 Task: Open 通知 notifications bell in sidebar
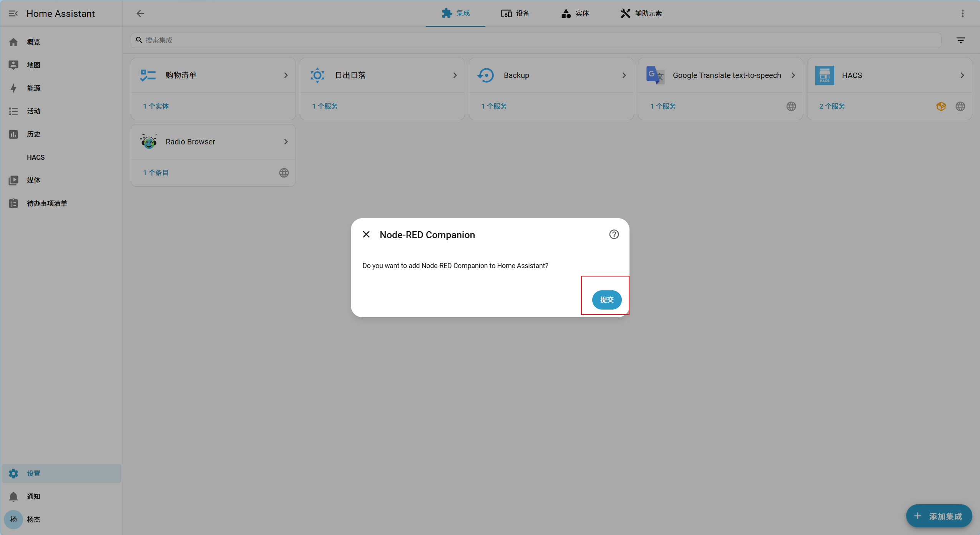(x=14, y=496)
